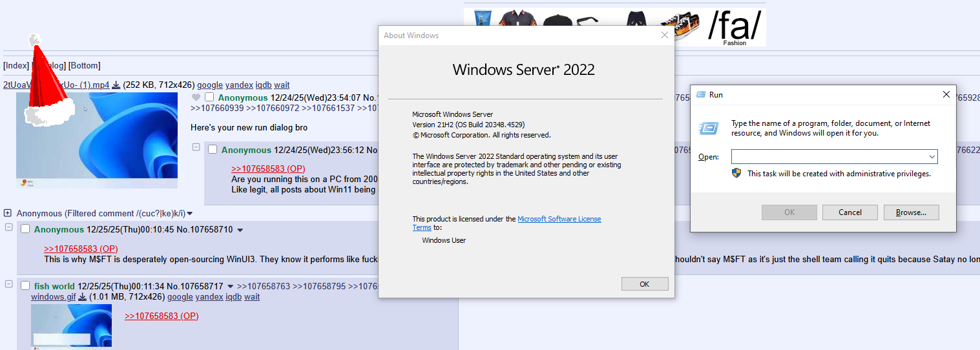This screenshot has width=980, height=350.
Task: Open the filtered comment's dropdown arrow
Action: 190,214
